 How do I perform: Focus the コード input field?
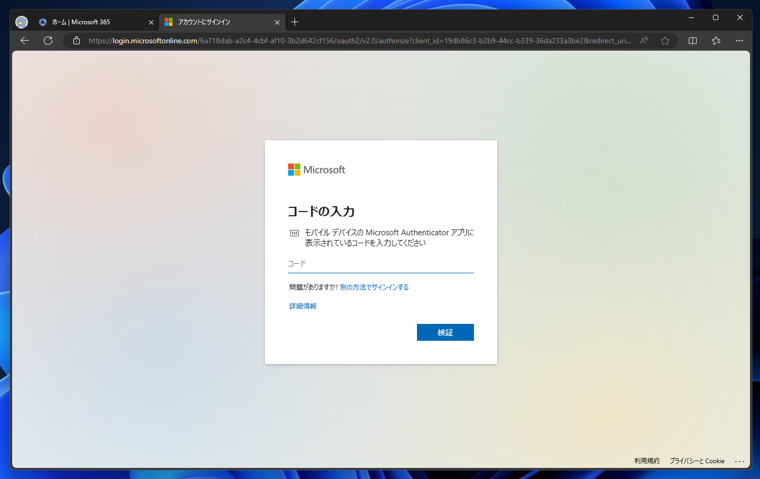coord(380,264)
